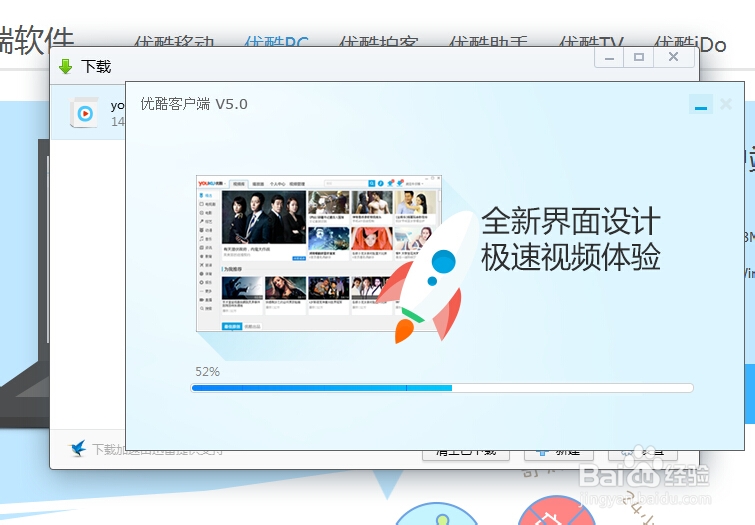Close the 下载 download manager window
The width and height of the screenshot is (755, 525).
674,58
